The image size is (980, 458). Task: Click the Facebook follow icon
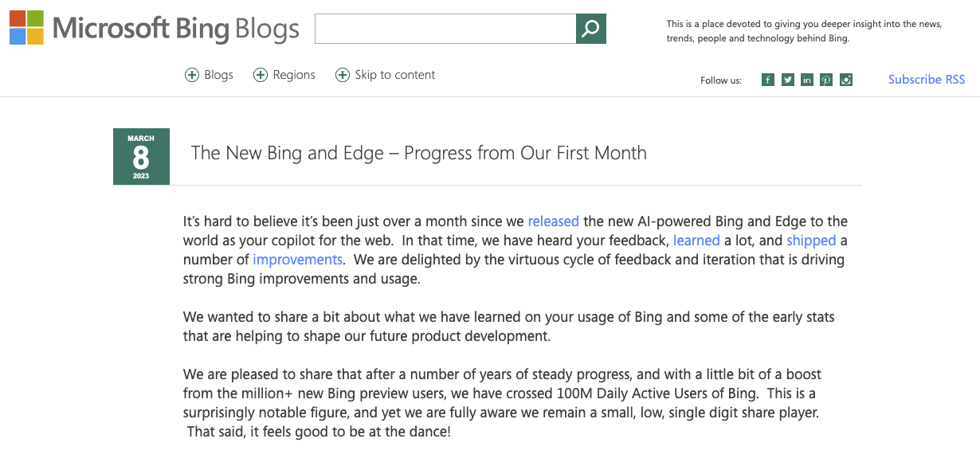tap(768, 80)
